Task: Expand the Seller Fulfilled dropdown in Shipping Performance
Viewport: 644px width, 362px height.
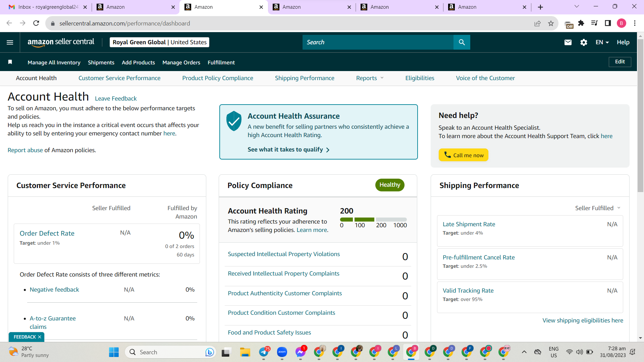Action: coord(598,208)
